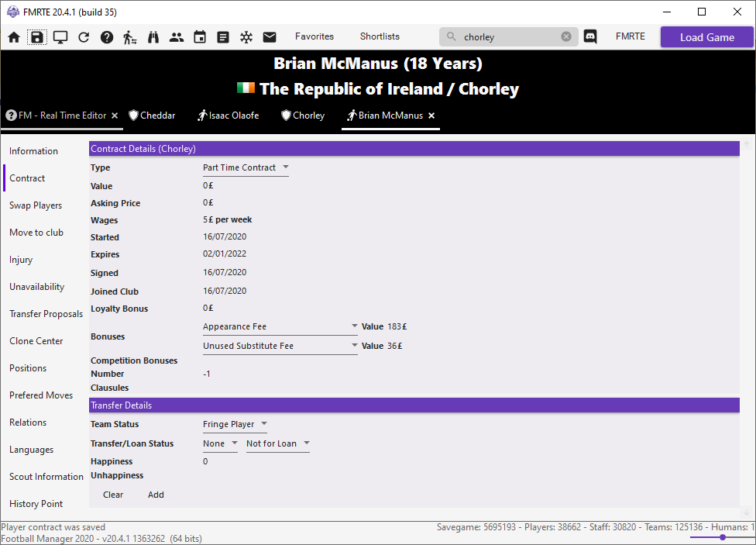
Task: Click the zoom slider handle in the status bar
Action: tap(722, 537)
